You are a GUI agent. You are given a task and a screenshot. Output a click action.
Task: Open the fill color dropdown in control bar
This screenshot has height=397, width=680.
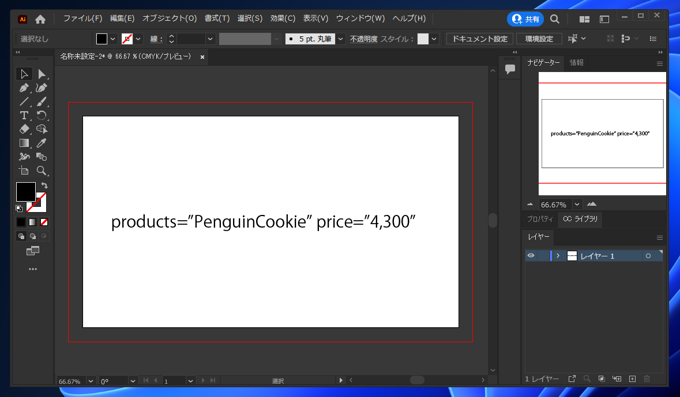[x=113, y=39]
